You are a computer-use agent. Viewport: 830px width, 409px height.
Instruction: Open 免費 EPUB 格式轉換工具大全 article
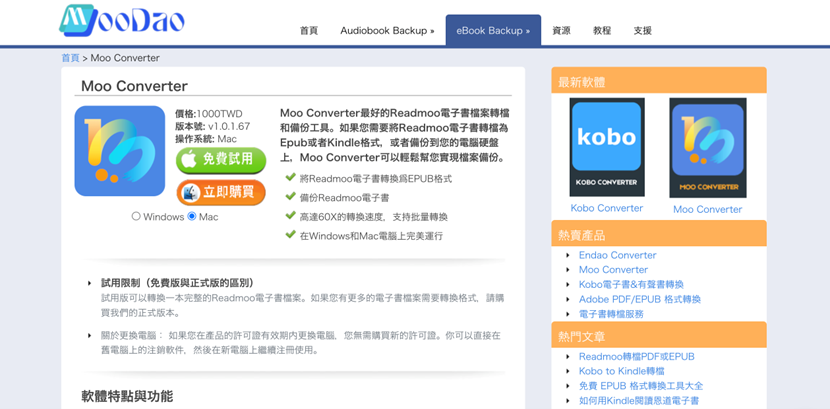pos(640,386)
